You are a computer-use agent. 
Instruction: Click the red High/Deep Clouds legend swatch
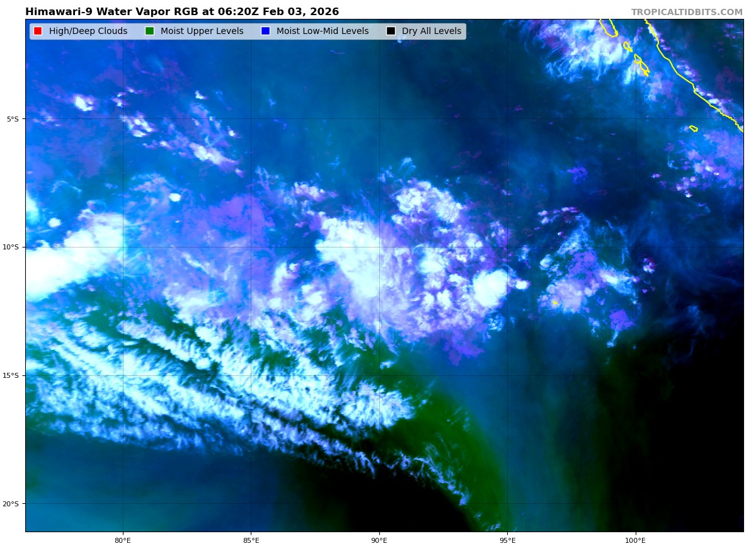(x=38, y=31)
